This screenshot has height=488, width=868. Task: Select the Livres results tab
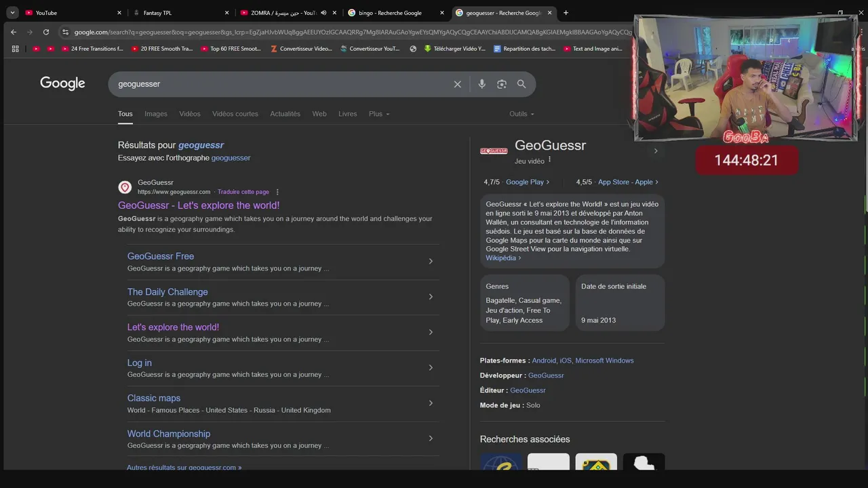coord(348,114)
